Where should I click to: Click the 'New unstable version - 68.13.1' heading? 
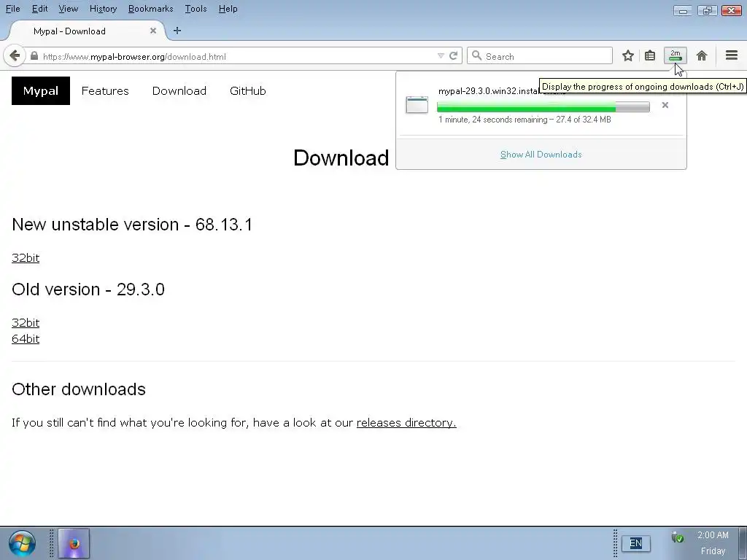click(x=132, y=225)
